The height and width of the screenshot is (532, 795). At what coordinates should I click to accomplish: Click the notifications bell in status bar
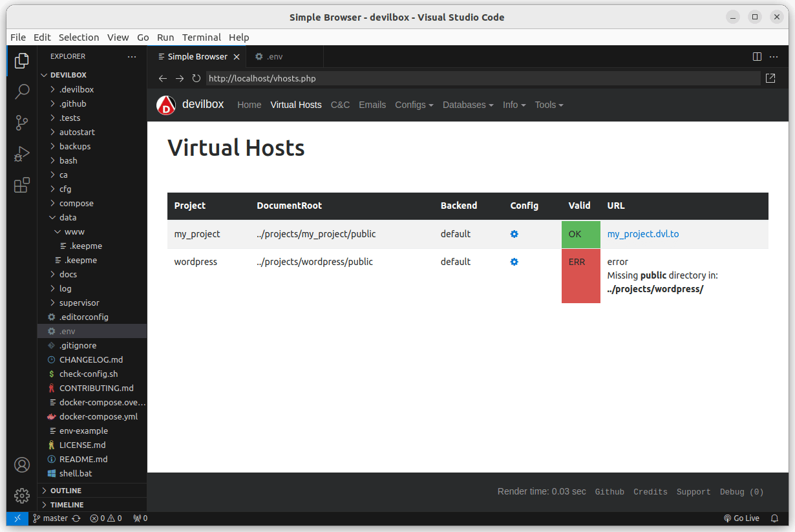pyautogui.click(x=774, y=518)
